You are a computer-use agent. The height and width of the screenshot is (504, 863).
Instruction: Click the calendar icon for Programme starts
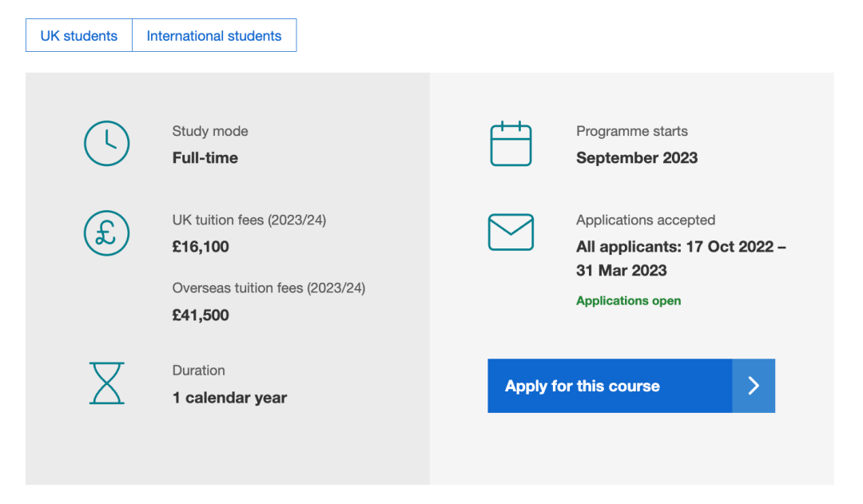pyautogui.click(x=511, y=144)
